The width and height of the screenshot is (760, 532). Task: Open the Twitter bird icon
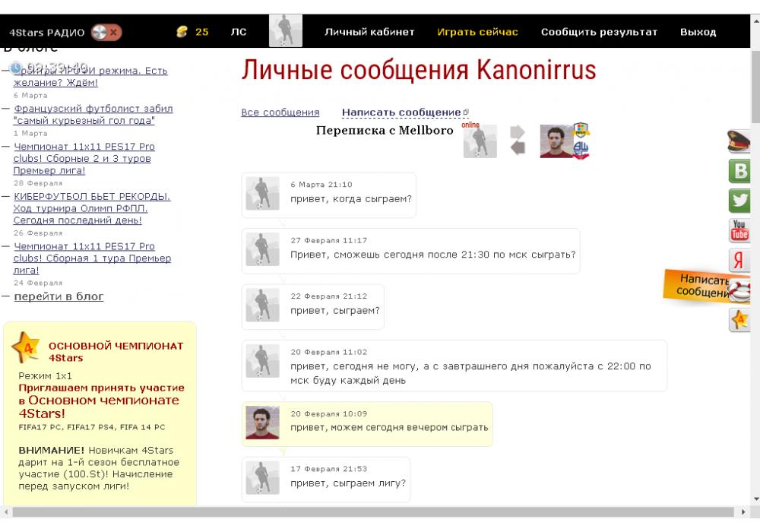point(739,200)
